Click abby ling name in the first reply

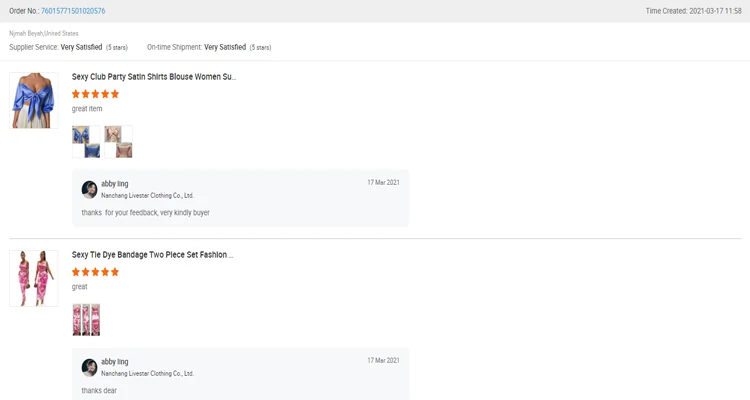point(115,184)
